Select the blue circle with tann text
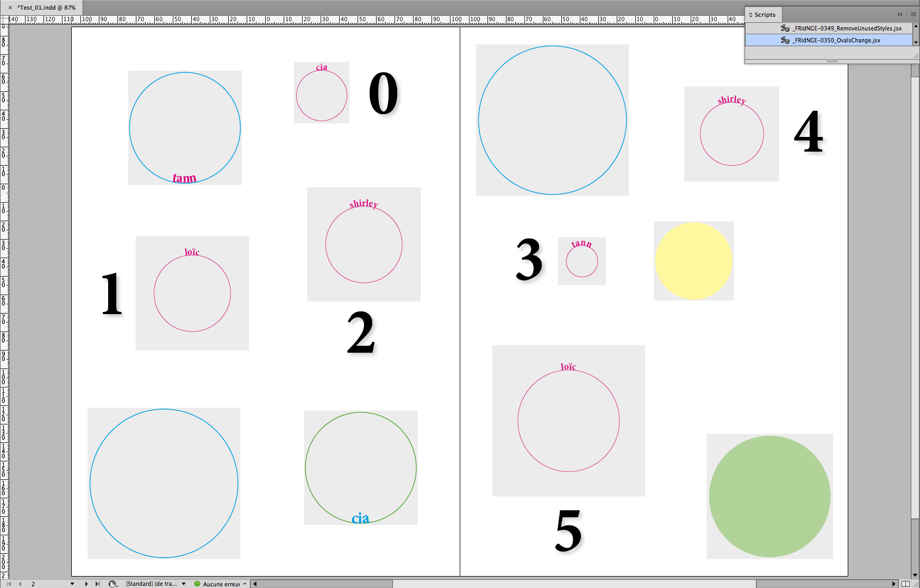920x588 pixels. (185, 128)
